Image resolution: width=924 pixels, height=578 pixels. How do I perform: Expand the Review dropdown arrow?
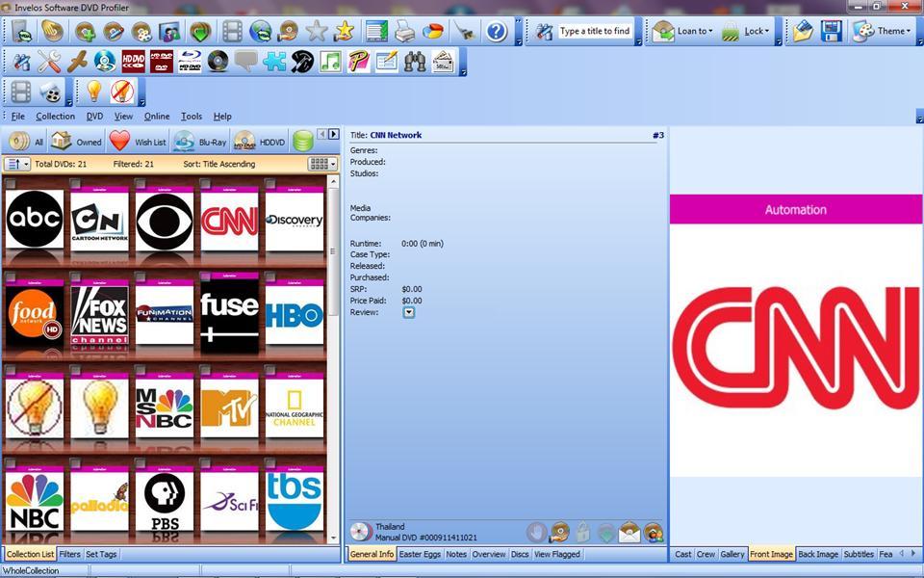[x=408, y=312]
